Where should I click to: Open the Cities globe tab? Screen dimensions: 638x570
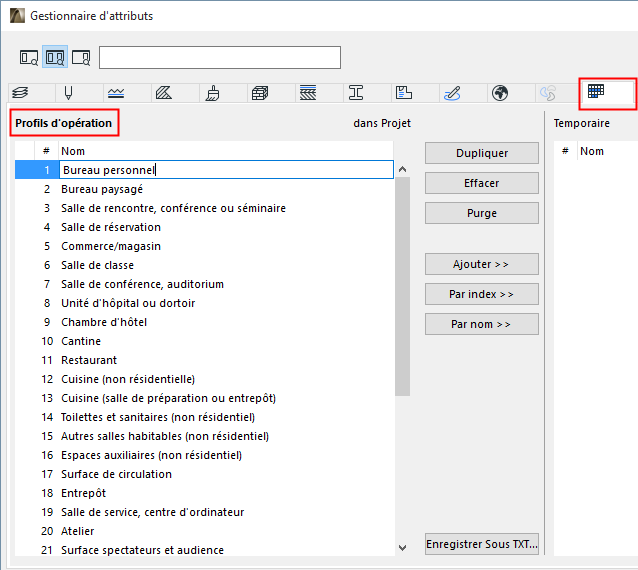(511, 93)
